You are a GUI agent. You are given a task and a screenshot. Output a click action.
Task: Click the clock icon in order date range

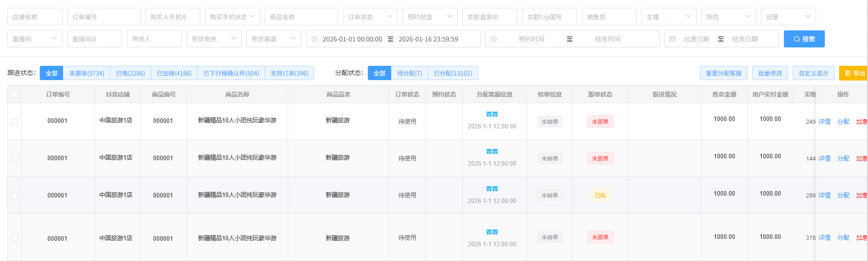[x=315, y=39]
